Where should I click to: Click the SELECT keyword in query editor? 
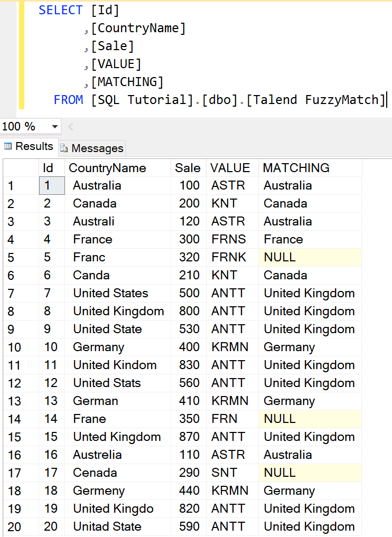pyautogui.click(x=60, y=10)
